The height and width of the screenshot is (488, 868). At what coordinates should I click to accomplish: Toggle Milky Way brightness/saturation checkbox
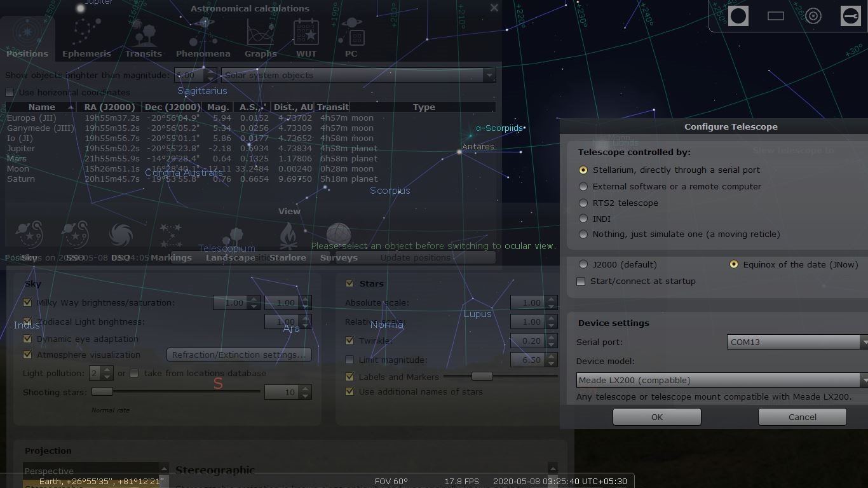[x=27, y=302]
